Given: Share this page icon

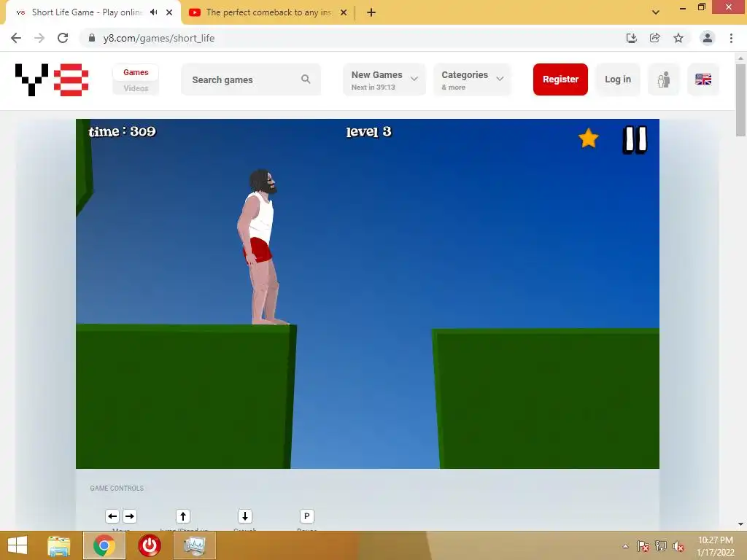Looking at the screenshot, I should pyautogui.click(x=655, y=38).
